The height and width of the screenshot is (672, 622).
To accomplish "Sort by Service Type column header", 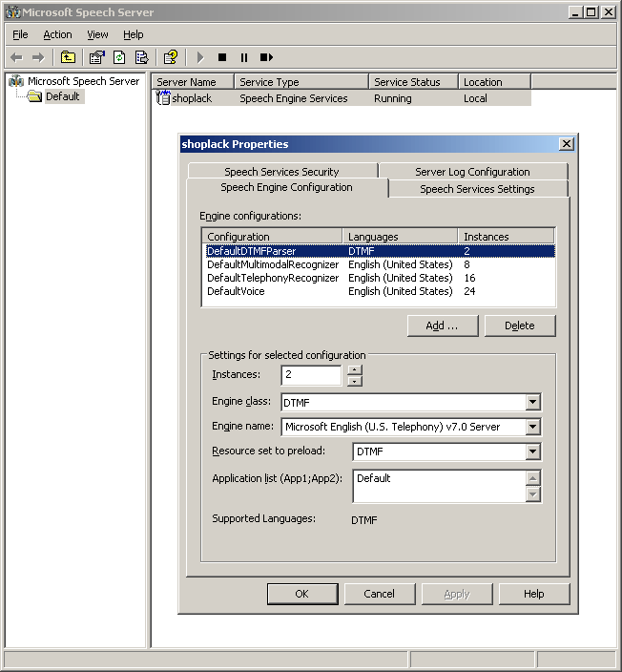I will tap(301, 81).
